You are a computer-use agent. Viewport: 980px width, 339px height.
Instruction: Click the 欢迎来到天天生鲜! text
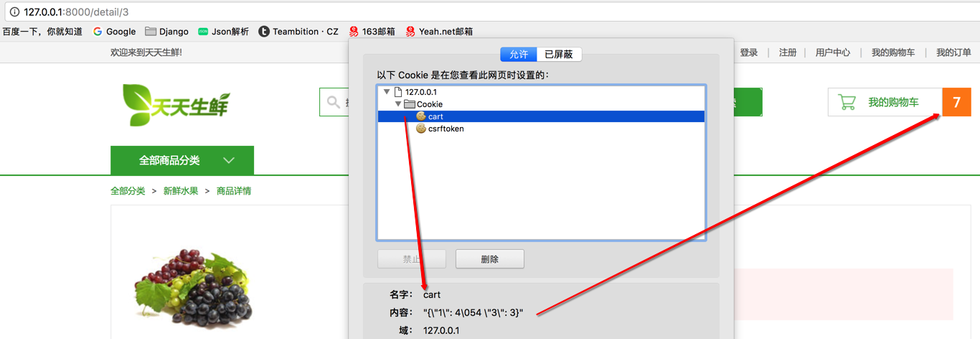pyautogui.click(x=146, y=52)
